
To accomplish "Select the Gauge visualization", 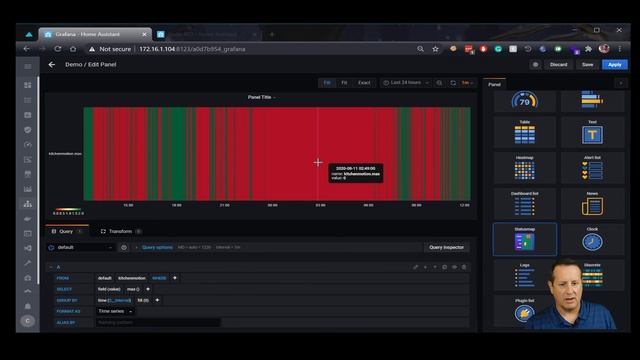I will (x=524, y=101).
